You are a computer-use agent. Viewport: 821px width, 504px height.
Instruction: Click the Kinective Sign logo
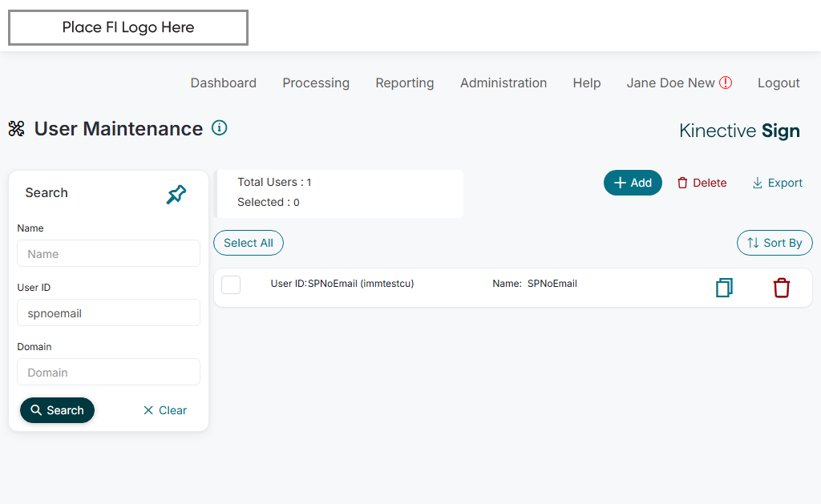(x=739, y=131)
